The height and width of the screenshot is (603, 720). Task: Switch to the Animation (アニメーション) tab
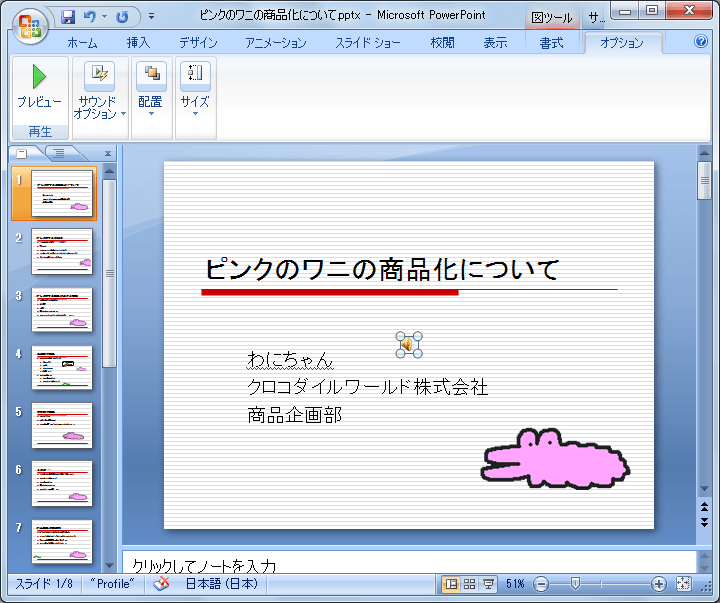point(276,43)
